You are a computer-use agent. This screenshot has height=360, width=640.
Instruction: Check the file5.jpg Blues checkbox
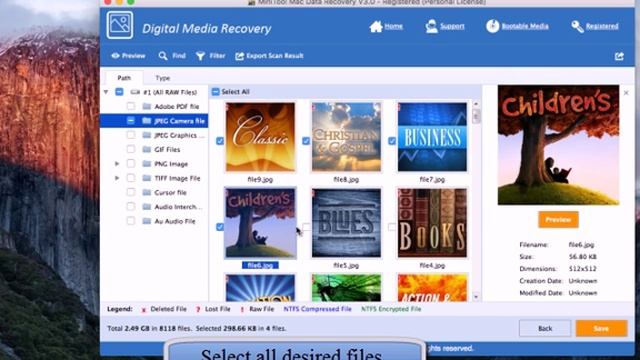(306, 227)
